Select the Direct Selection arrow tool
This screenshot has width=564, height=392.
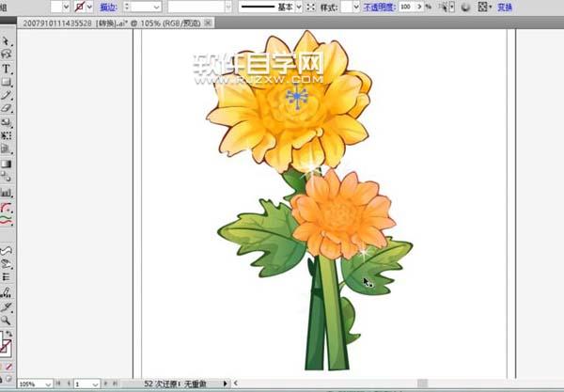(x=6, y=41)
